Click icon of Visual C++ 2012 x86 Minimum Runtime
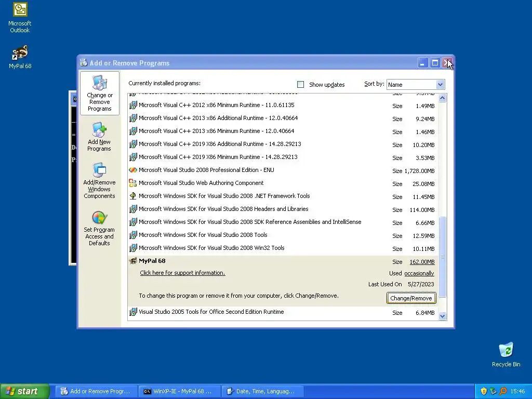The image size is (532, 399). tap(133, 105)
